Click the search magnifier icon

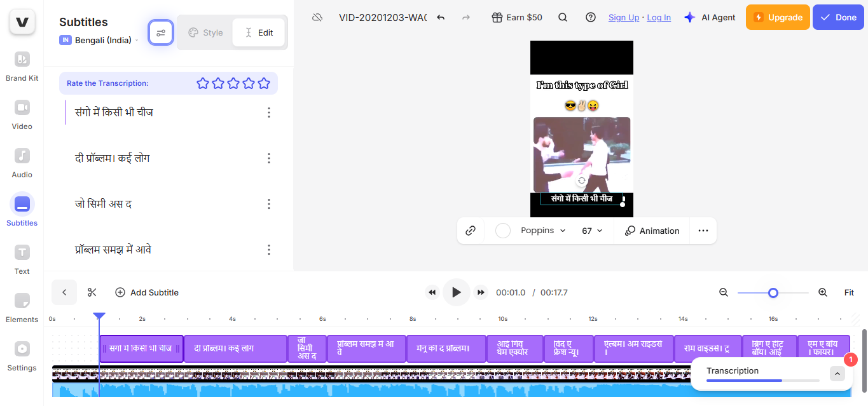click(x=563, y=17)
